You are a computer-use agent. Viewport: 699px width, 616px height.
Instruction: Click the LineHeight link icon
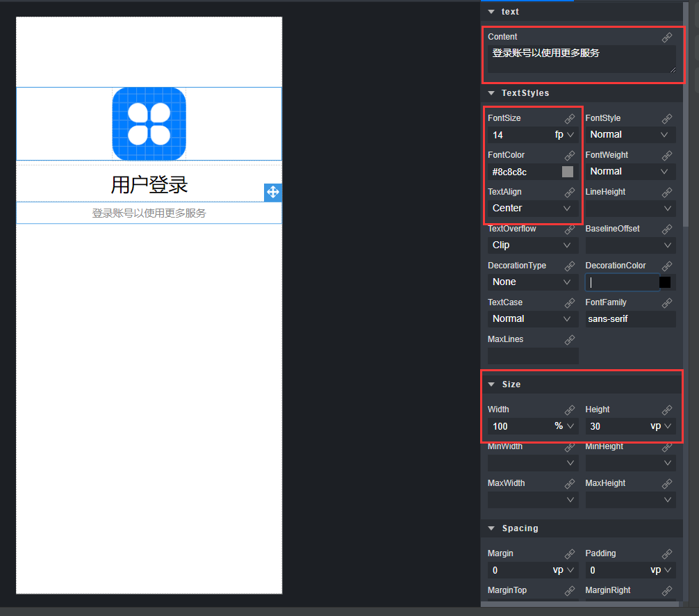point(667,191)
